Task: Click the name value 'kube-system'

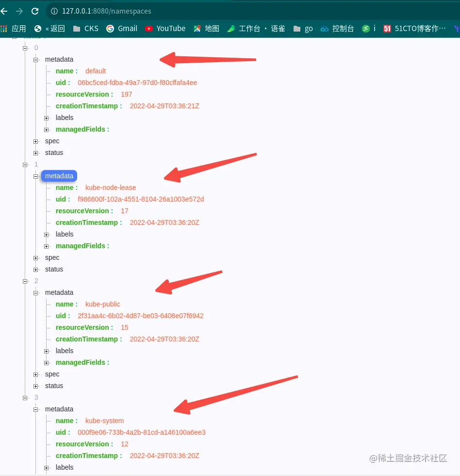Action: pos(105,421)
